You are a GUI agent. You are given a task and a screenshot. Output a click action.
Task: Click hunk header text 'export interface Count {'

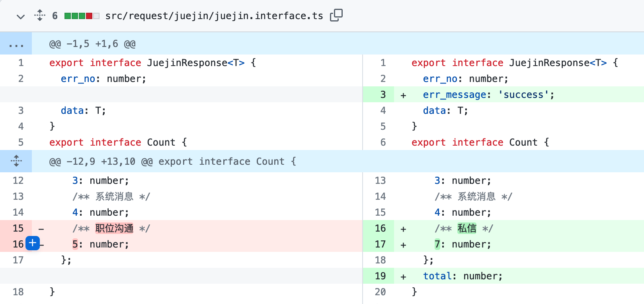[227, 162]
